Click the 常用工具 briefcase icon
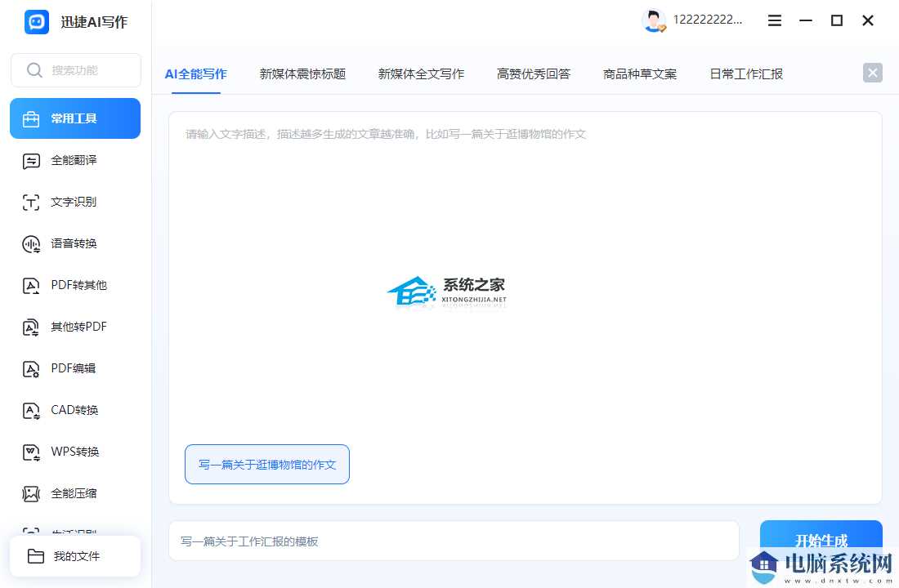The width and height of the screenshot is (899, 588). tap(31, 118)
